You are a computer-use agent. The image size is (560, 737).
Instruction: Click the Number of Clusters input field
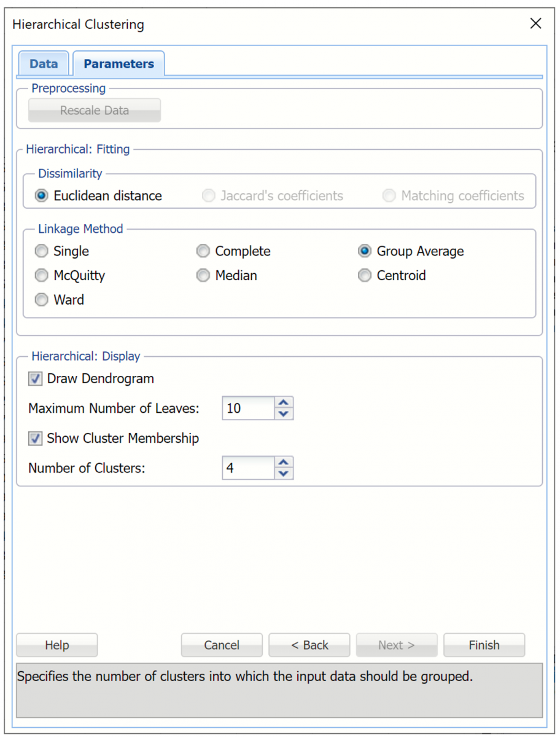click(247, 468)
